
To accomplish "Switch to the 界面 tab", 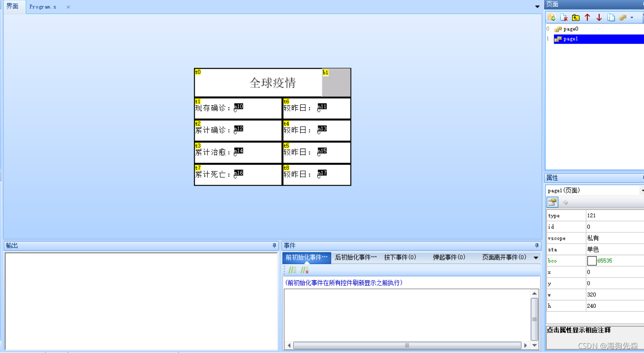I will (12, 6).
